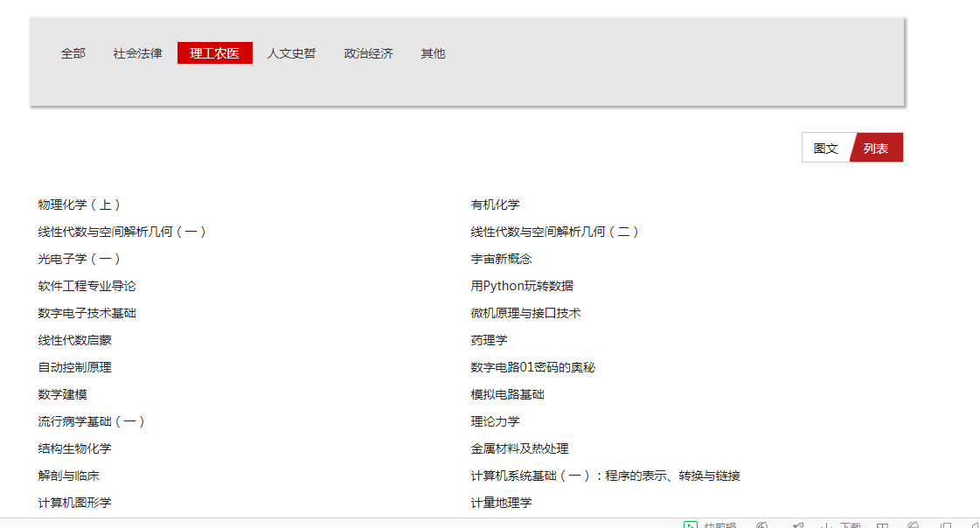
Task: Go to 宇宙新概念 course
Action: pos(501,259)
